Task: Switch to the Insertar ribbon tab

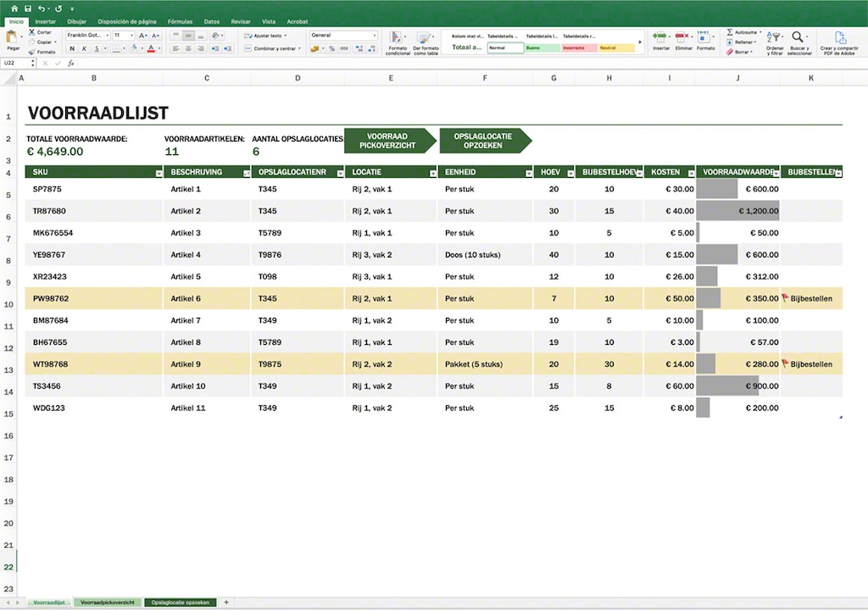Action: (x=46, y=21)
